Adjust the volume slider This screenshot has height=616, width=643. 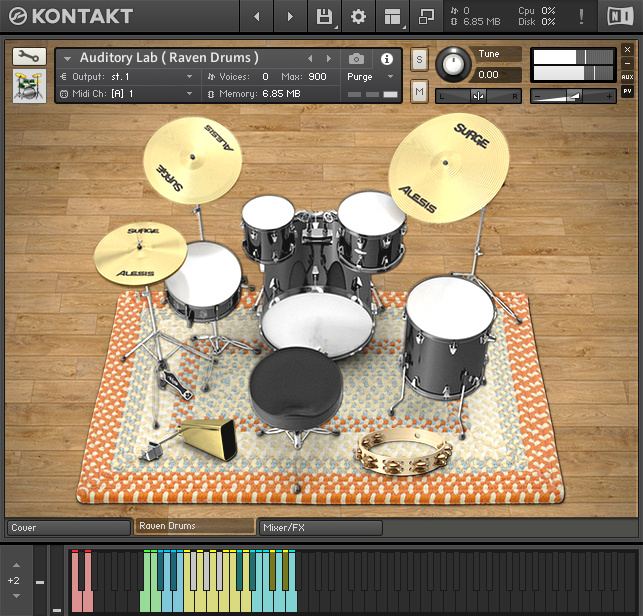tap(573, 96)
